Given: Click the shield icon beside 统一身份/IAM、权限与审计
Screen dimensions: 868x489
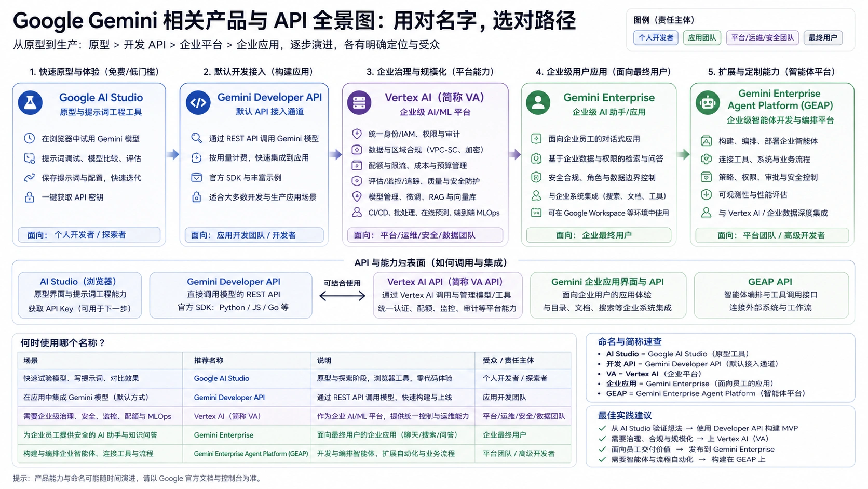Looking at the screenshot, I should click(x=357, y=134).
